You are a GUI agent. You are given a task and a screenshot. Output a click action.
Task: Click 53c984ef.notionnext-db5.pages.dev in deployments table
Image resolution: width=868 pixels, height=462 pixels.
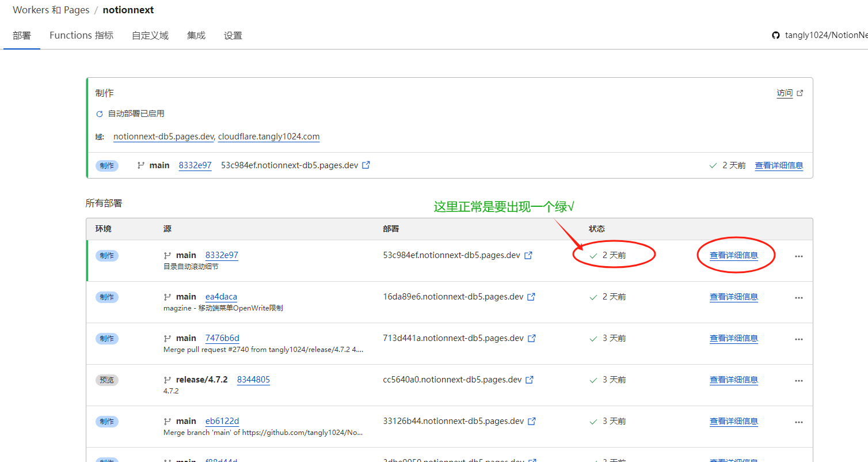point(451,255)
